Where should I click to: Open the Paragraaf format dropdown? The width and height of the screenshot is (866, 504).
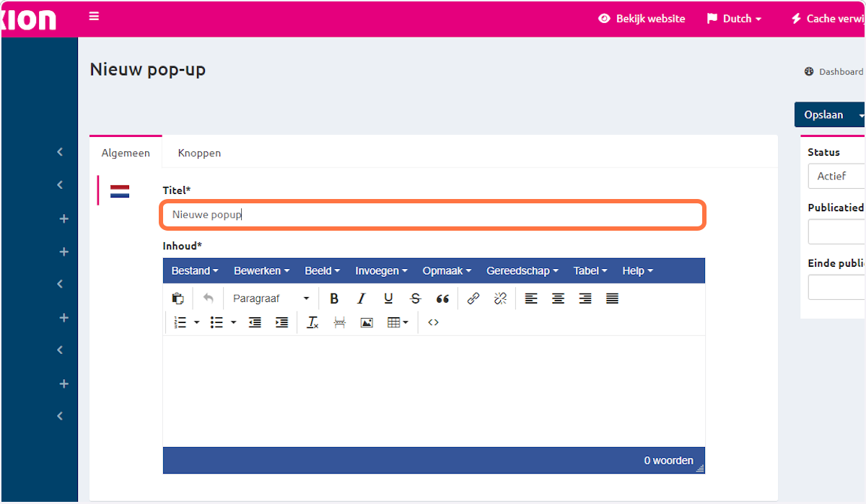tap(271, 299)
